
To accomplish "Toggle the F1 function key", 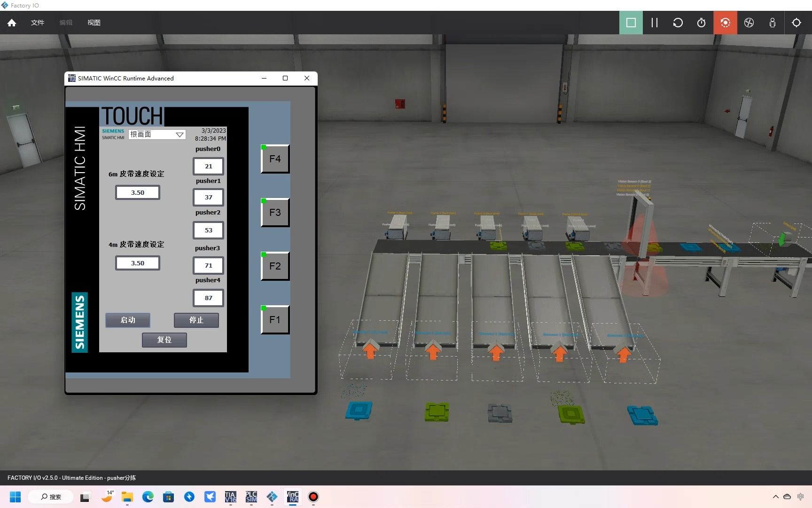I will (x=274, y=319).
